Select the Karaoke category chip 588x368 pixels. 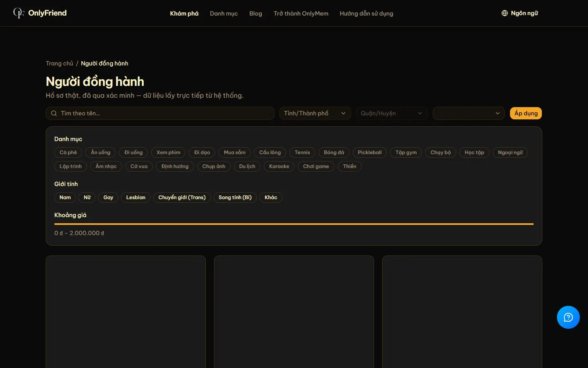[x=279, y=166]
